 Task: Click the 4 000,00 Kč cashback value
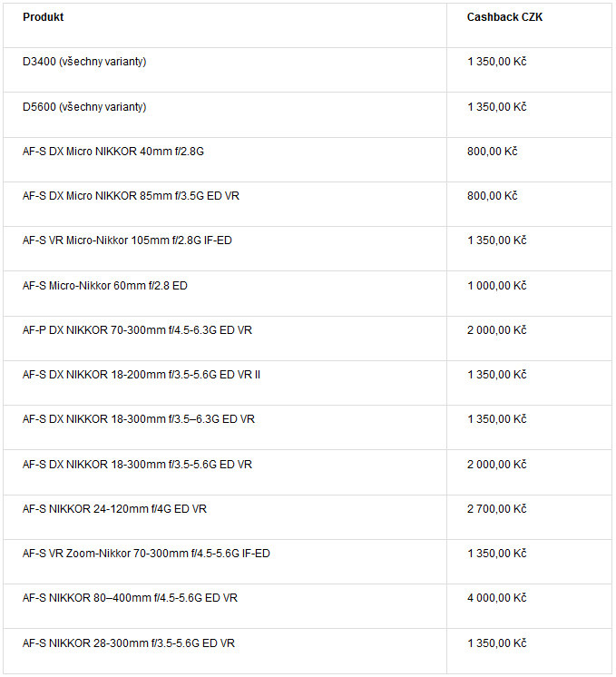[496, 598]
